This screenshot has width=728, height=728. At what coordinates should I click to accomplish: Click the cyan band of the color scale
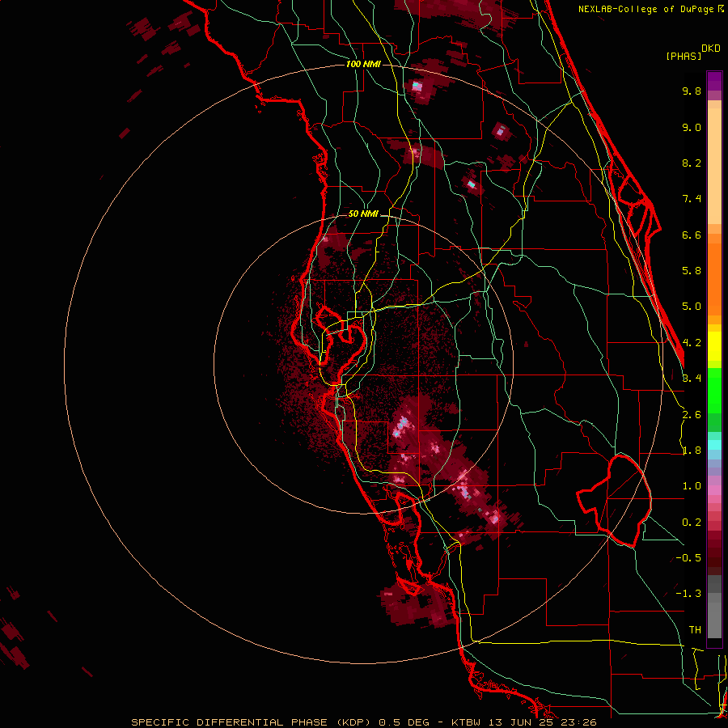pyautogui.click(x=714, y=445)
